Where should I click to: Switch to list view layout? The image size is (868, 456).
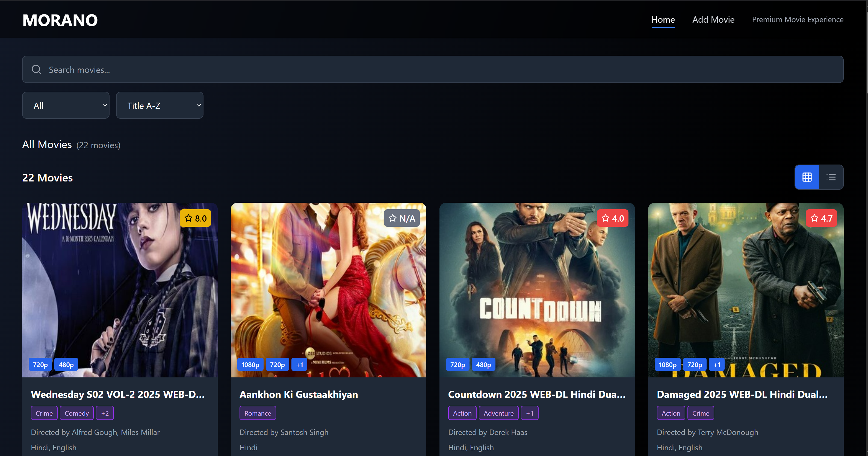[831, 177]
